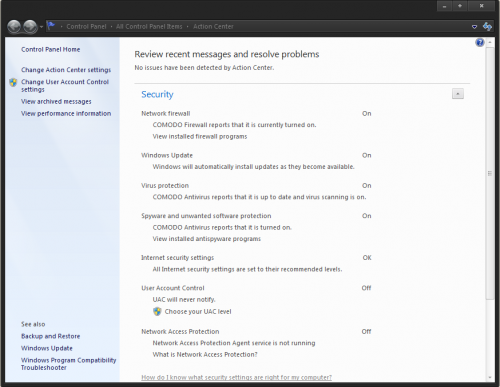Open Change Action Center settings
The image size is (500, 387).
[66, 70]
